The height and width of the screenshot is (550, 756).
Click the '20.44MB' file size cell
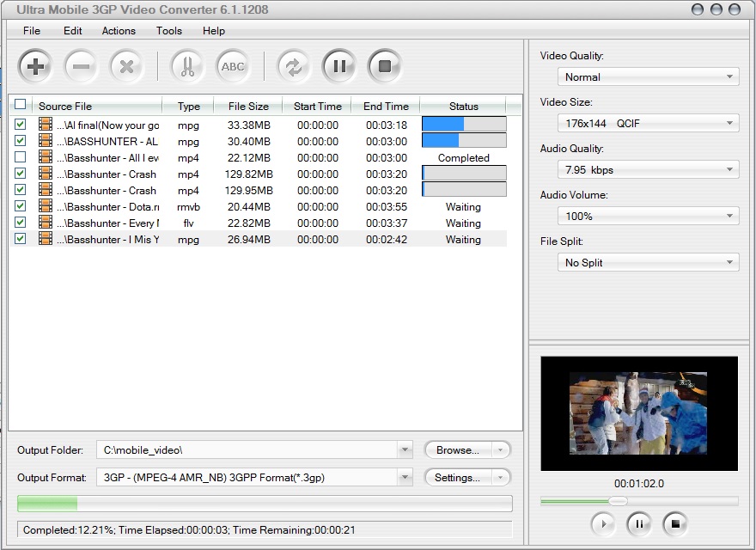click(249, 207)
